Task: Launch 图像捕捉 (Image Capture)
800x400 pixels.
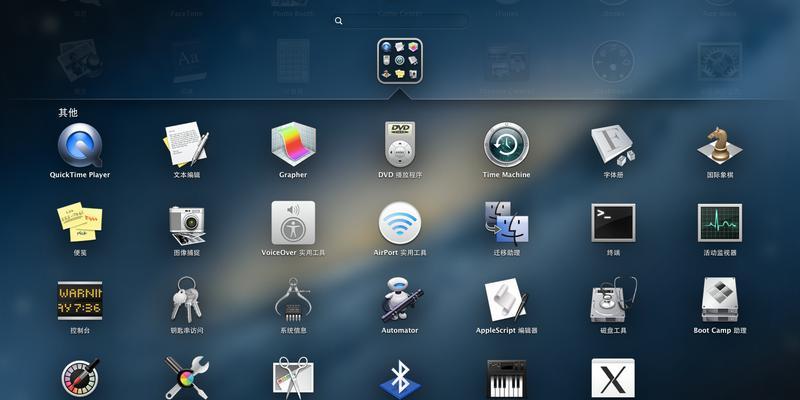Action: click(187, 224)
